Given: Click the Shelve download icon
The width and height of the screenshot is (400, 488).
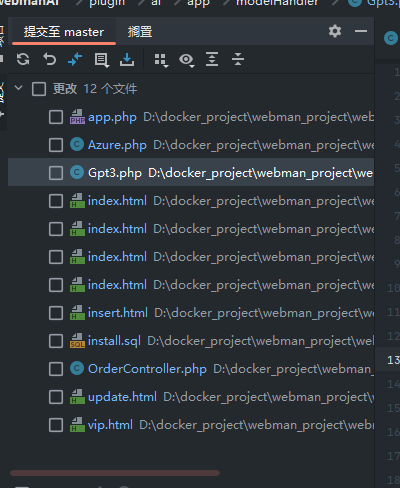Looking at the screenshot, I should pyautogui.click(x=127, y=60).
